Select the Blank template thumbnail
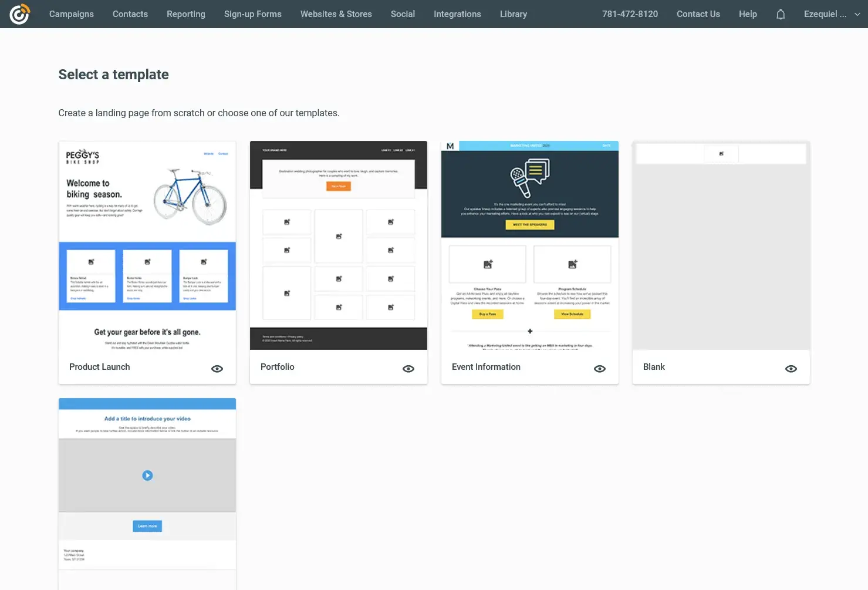The height and width of the screenshot is (590, 868). coord(720,247)
